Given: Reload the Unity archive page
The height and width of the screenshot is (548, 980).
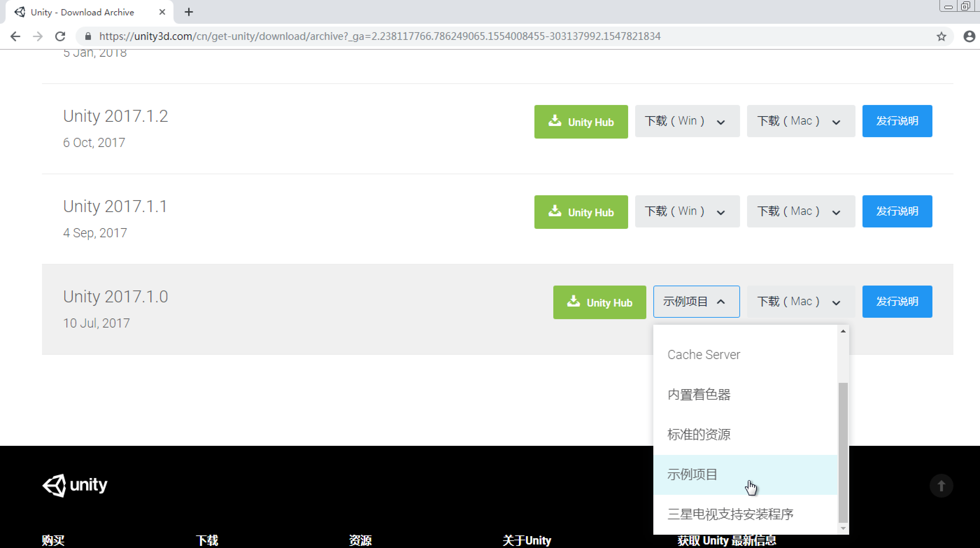Looking at the screenshot, I should (60, 36).
